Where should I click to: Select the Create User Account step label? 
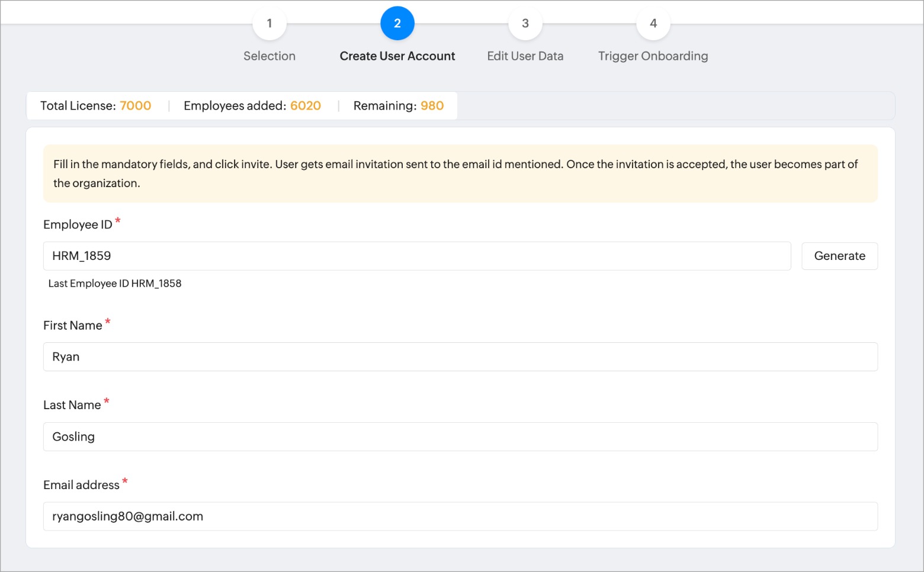pyautogui.click(x=397, y=56)
